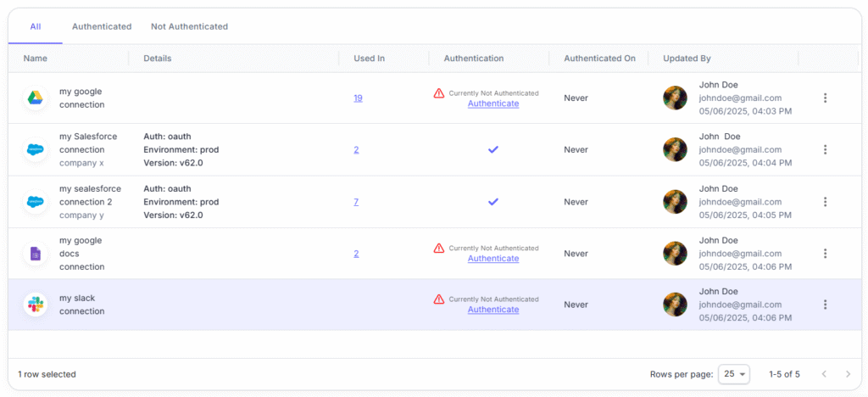
Task: Switch to the Not Authenticated tab
Action: (x=189, y=26)
